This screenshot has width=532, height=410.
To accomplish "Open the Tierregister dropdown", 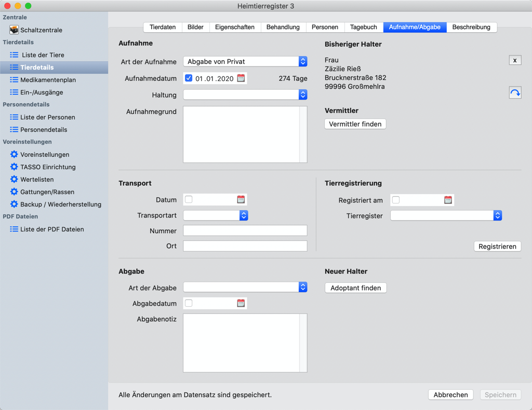I will coord(446,215).
